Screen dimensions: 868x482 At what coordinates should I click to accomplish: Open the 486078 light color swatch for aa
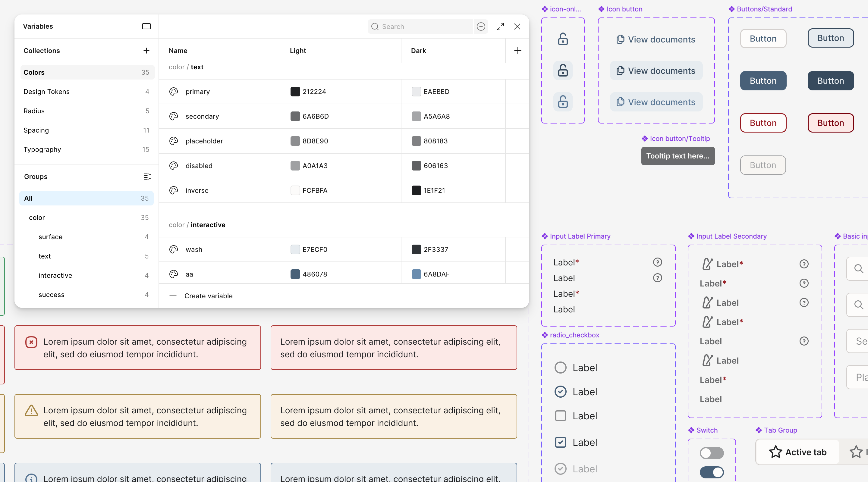pos(295,274)
